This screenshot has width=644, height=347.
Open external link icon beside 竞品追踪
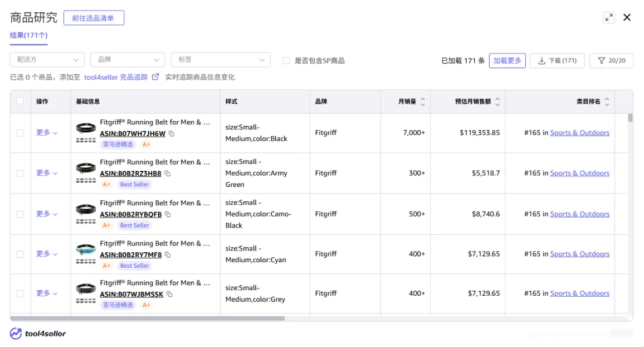tap(155, 77)
